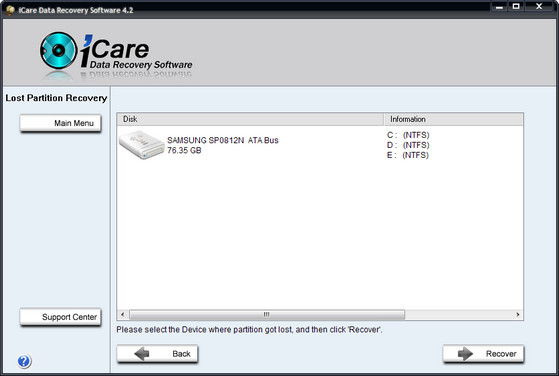Go Back to previous step

[x=157, y=354]
